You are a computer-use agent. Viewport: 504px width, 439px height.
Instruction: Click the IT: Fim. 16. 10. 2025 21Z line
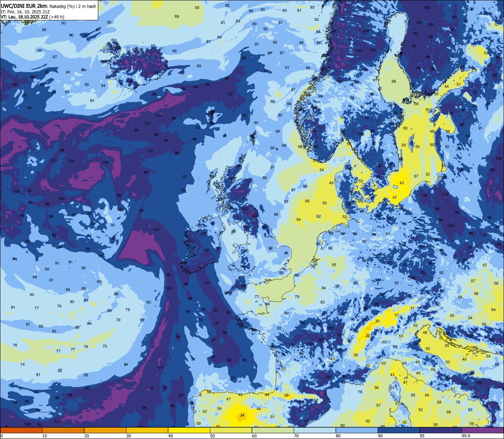[x=25, y=12]
